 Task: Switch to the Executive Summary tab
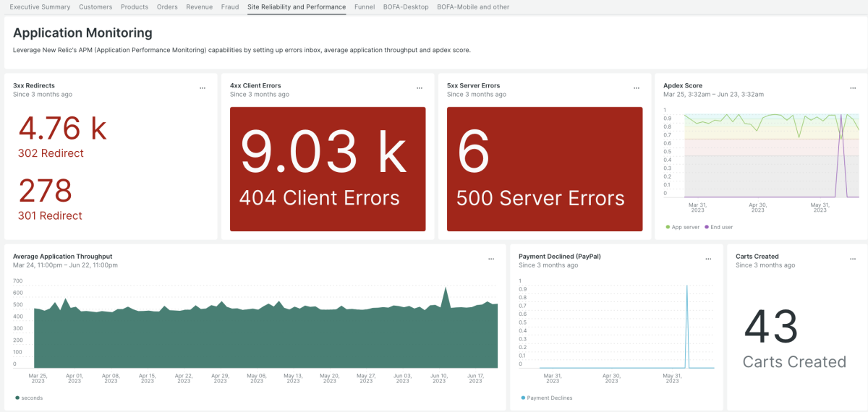point(40,7)
